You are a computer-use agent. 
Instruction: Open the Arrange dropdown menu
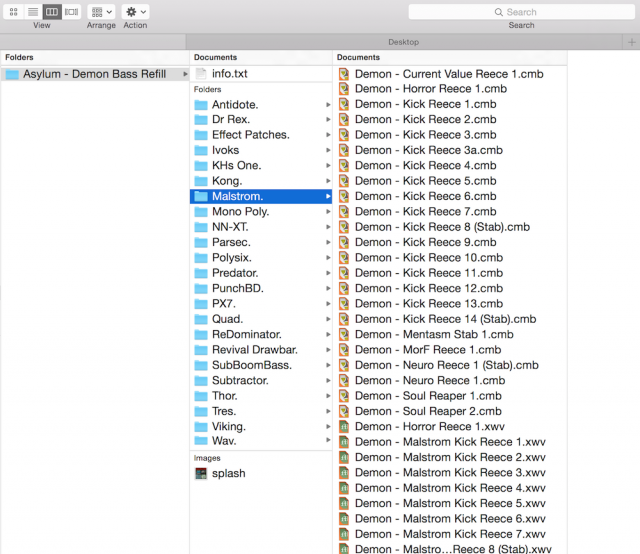click(x=101, y=12)
